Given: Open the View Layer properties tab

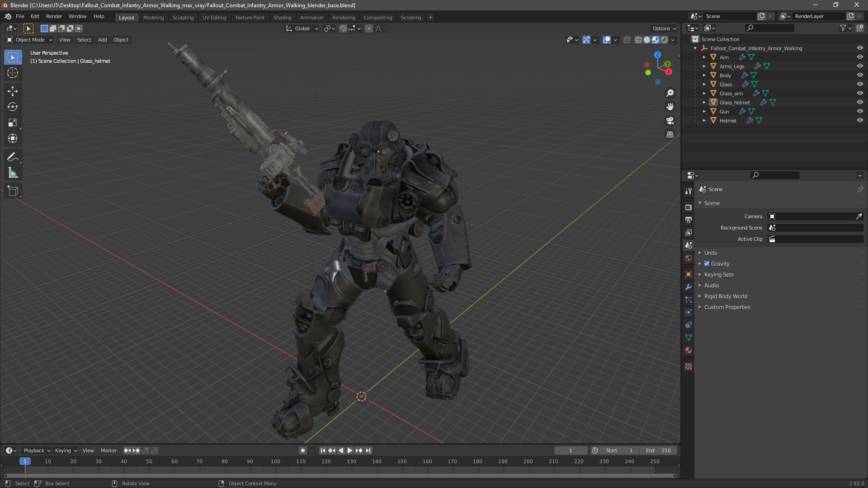Looking at the screenshot, I should pos(689,232).
